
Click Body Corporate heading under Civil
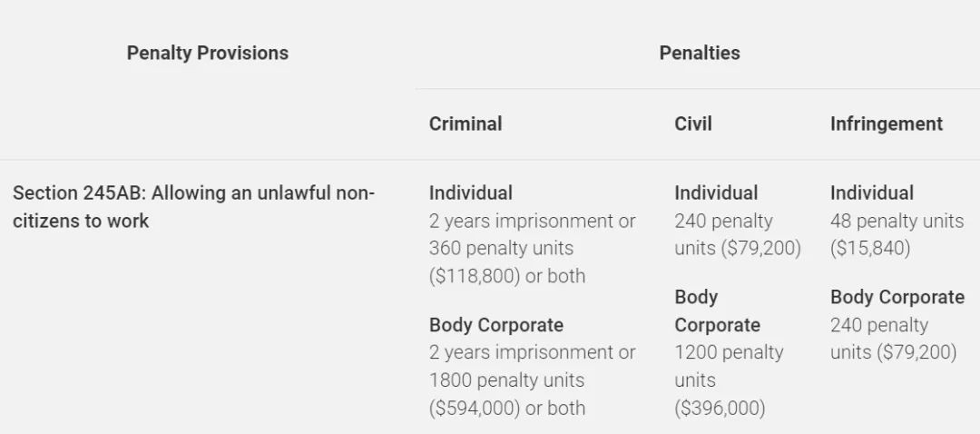tap(717, 311)
